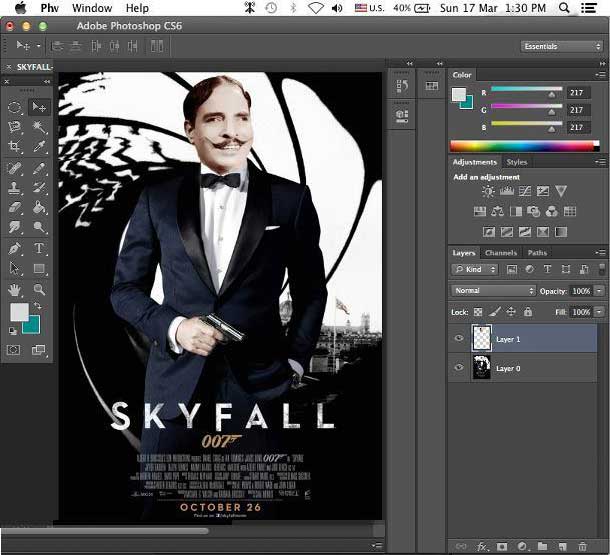Switch to the Channels tab
Image resolution: width=610 pixels, height=555 pixels.
click(x=501, y=253)
